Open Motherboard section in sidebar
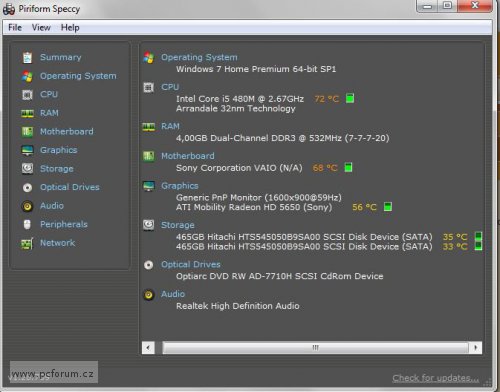 pyautogui.click(x=67, y=132)
